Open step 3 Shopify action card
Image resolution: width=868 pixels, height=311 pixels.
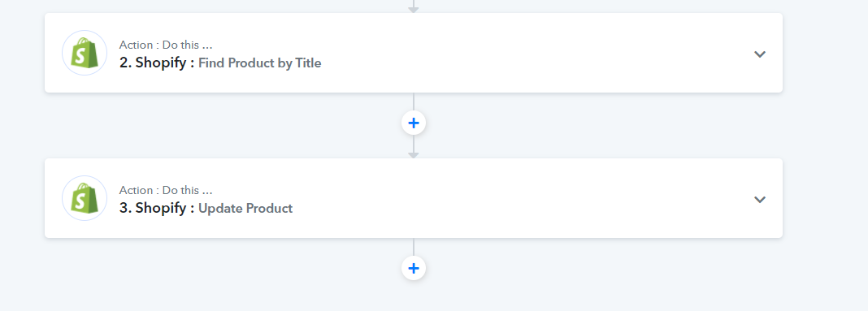[x=414, y=199]
